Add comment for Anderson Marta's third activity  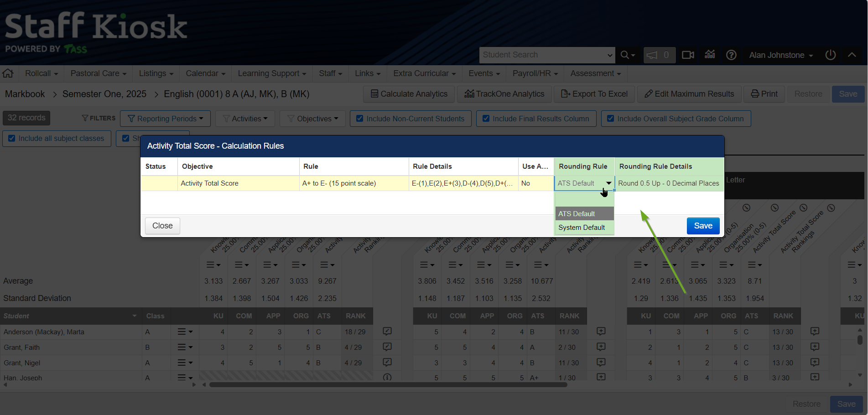point(815,332)
